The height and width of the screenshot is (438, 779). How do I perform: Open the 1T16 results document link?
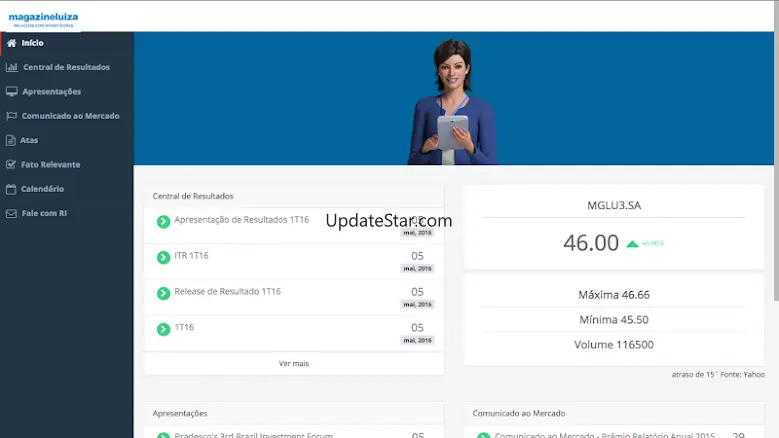coord(184,327)
